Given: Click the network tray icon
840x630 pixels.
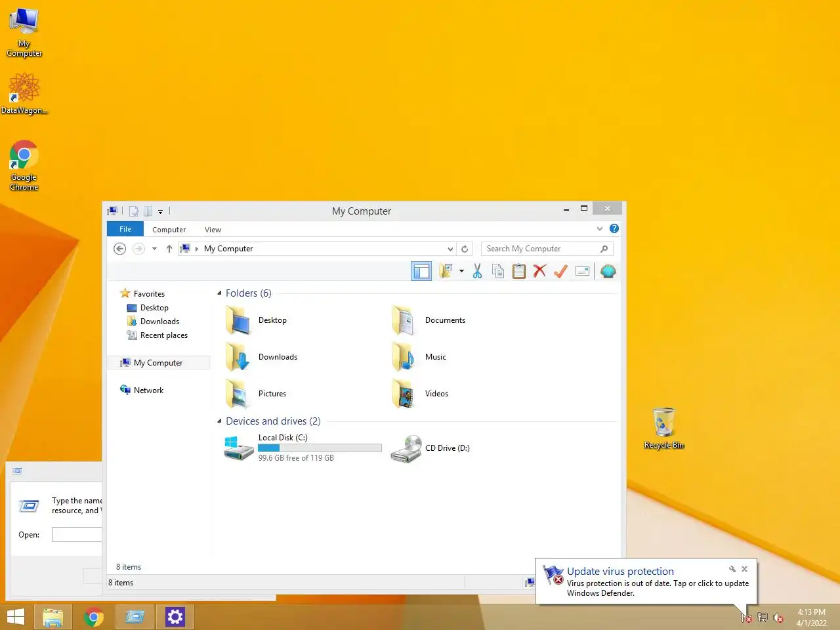Looking at the screenshot, I should pyautogui.click(x=763, y=618).
